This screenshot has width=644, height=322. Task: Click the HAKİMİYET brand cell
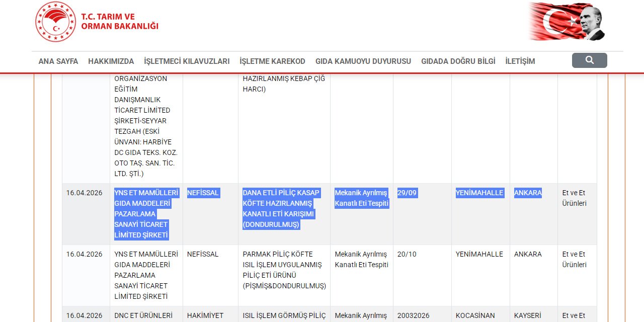(205, 315)
